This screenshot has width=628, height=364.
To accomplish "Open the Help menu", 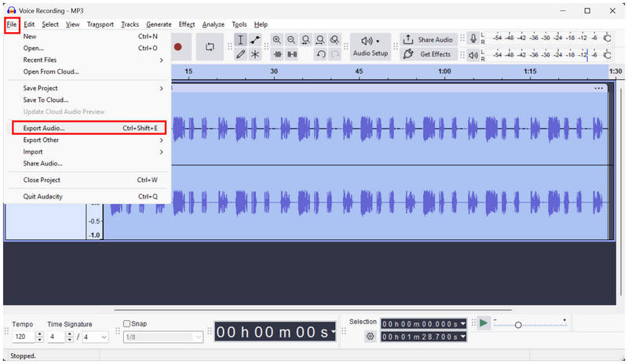I will coord(261,24).
